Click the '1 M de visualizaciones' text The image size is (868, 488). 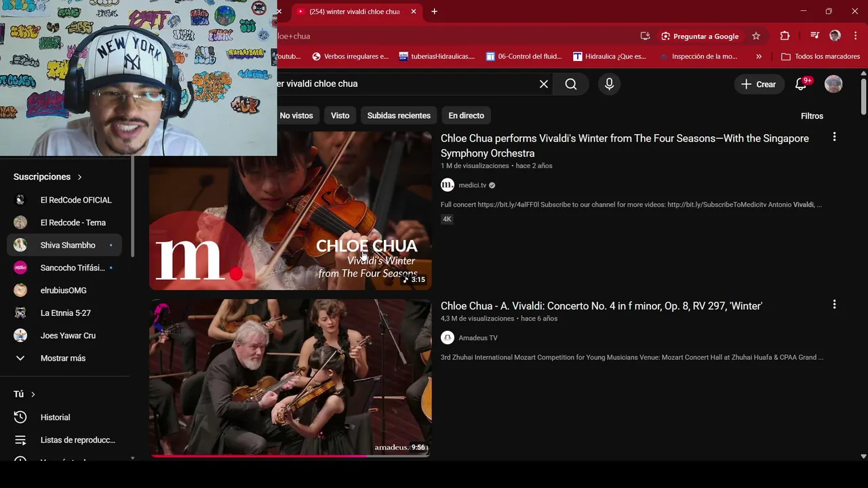tap(475, 166)
